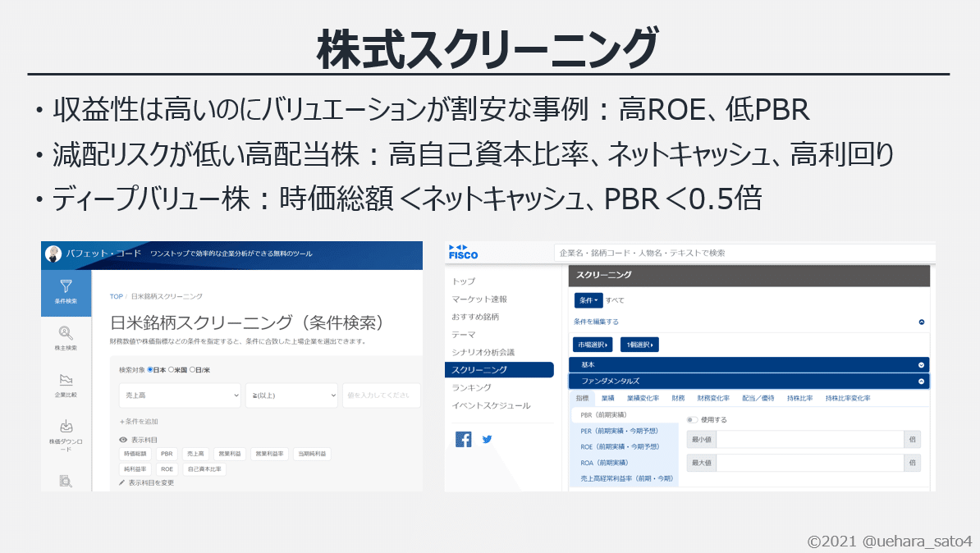Switch to the 業績変化率 tab
The image size is (980, 553).
[x=643, y=398]
